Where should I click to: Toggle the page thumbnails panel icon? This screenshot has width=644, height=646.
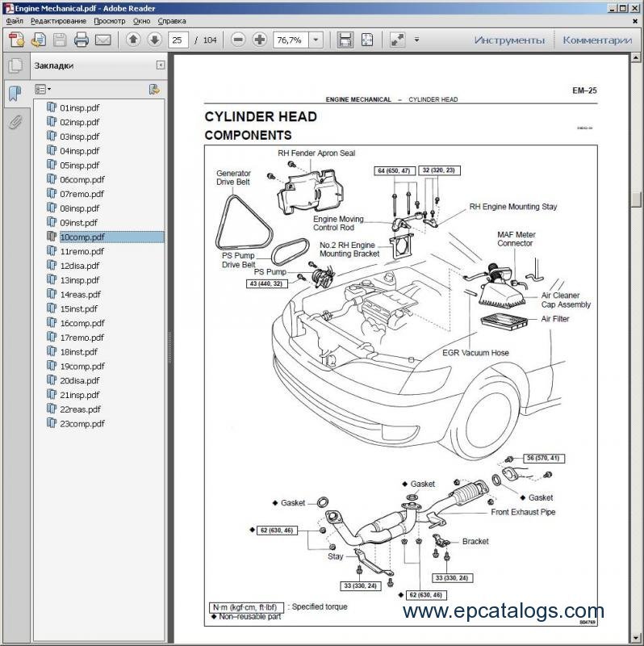(x=15, y=66)
